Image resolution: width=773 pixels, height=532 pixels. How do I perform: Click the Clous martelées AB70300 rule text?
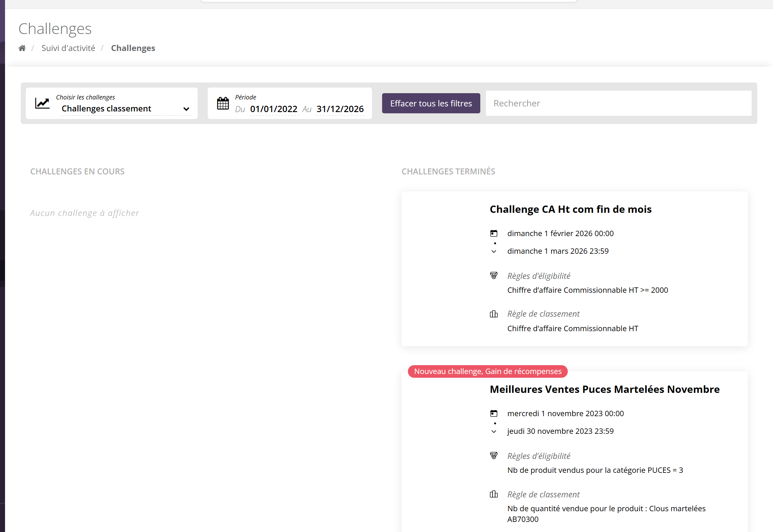point(606,514)
